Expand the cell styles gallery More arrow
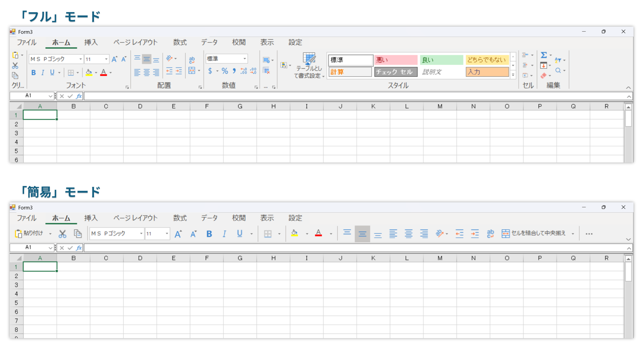This screenshot has height=349, width=644. 513,75
